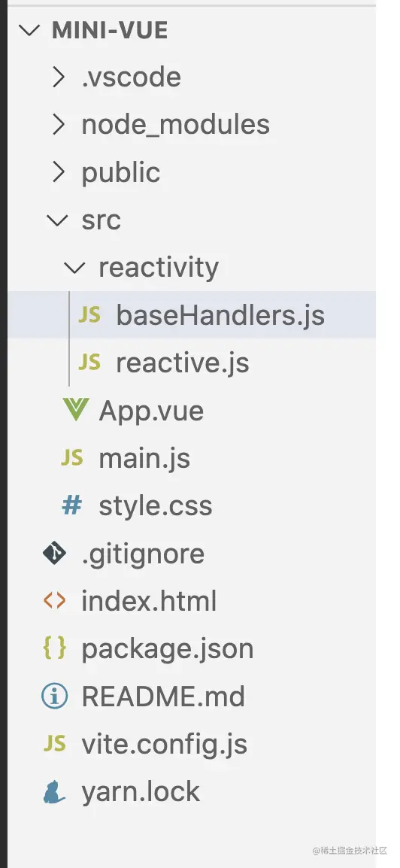Click the Vue logo icon for App.vue

(75, 410)
